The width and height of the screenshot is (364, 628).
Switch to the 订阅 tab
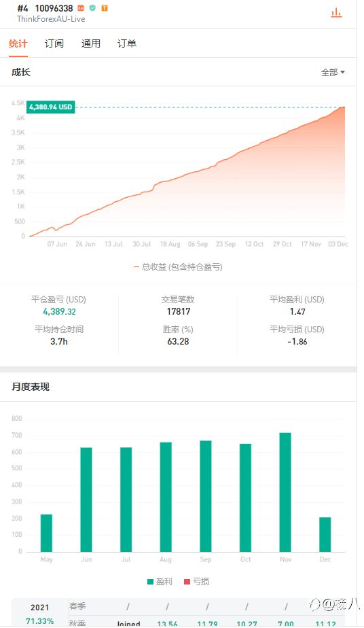[54, 43]
